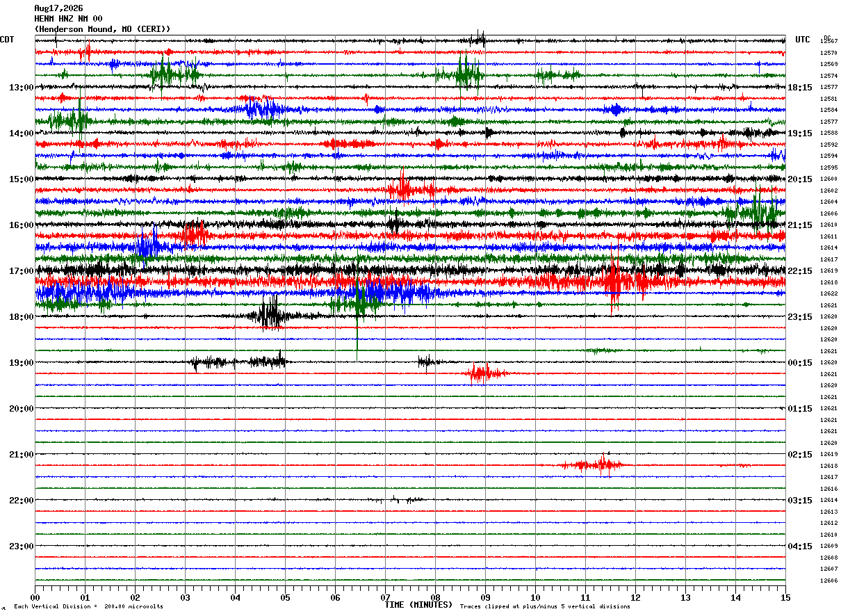Select the Traces clipped footnote text
This screenshot has width=841, height=616.
click(x=545, y=607)
